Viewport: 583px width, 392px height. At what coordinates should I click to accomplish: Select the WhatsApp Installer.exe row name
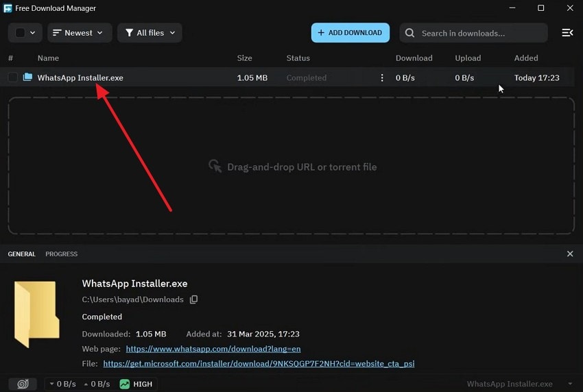[x=80, y=77]
